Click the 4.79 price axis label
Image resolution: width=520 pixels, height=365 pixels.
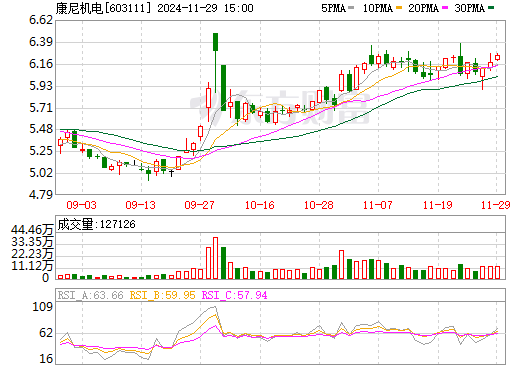click(x=41, y=195)
